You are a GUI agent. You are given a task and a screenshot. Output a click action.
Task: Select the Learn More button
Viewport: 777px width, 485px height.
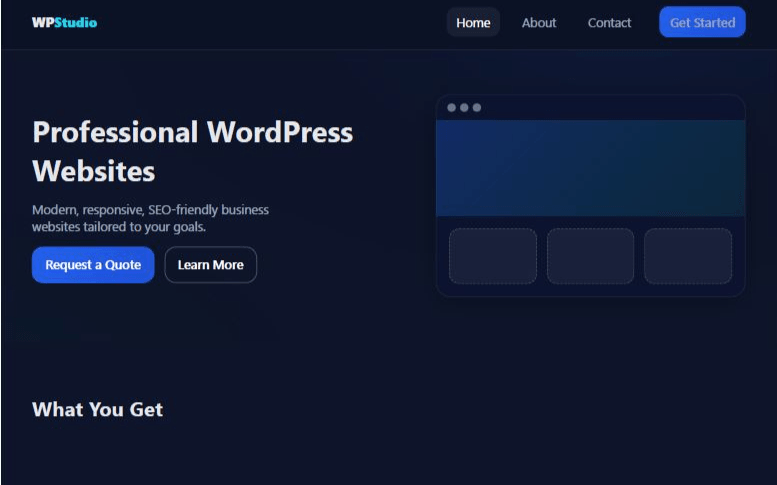pyautogui.click(x=211, y=265)
